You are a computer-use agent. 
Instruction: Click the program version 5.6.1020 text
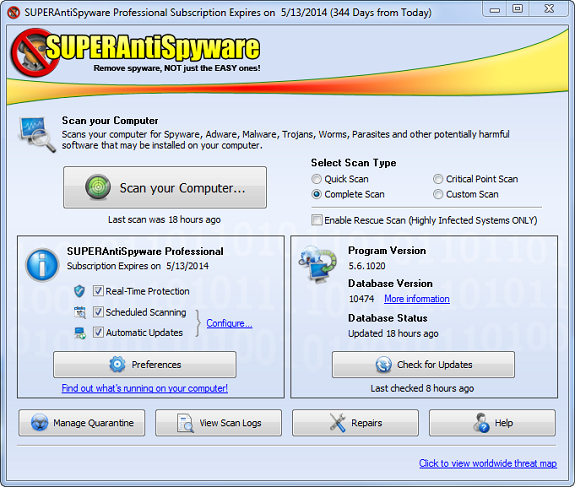pos(367,266)
